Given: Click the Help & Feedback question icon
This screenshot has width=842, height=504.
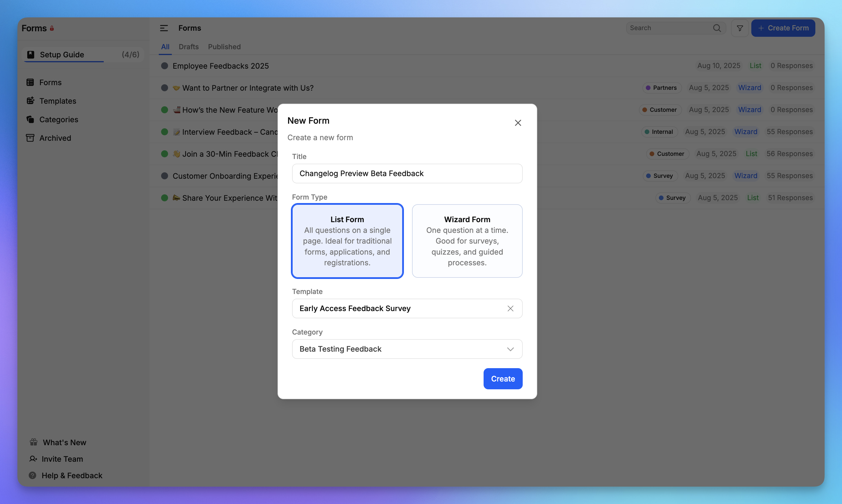Looking at the screenshot, I should [32, 475].
